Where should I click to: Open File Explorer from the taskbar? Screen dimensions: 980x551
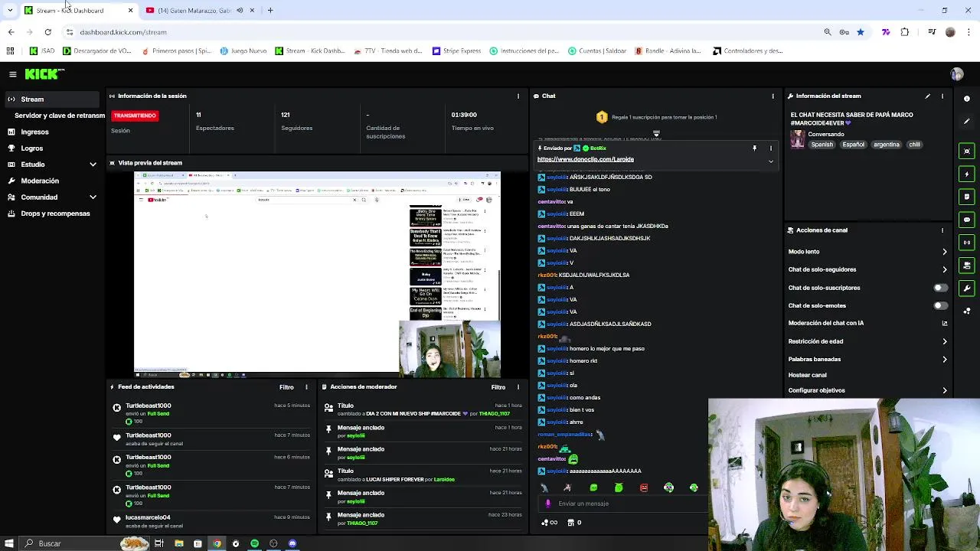pos(179,543)
